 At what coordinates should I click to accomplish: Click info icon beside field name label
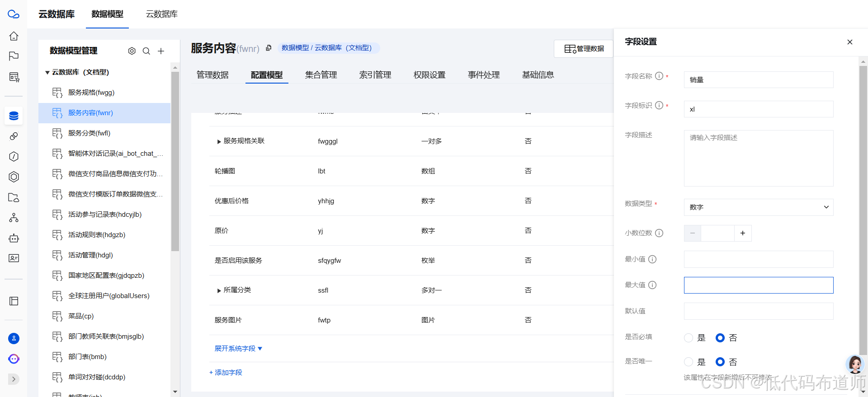(x=659, y=76)
